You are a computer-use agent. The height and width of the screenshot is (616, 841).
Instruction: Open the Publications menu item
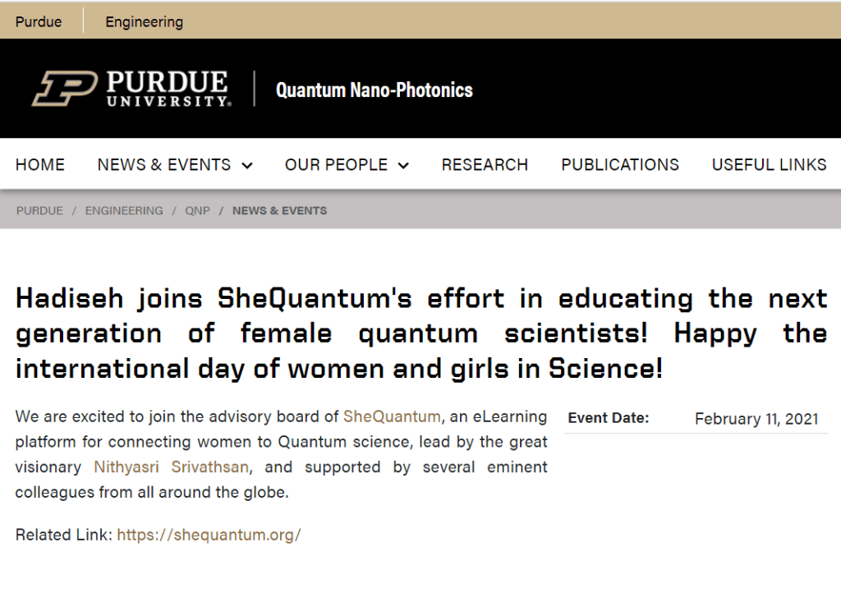click(x=620, y=165)
